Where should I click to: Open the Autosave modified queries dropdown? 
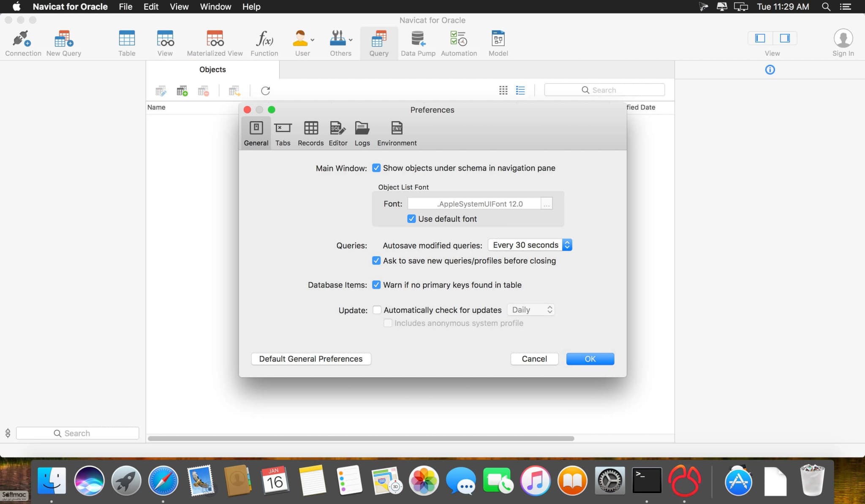pyautogui.click(x=530, y=245)
